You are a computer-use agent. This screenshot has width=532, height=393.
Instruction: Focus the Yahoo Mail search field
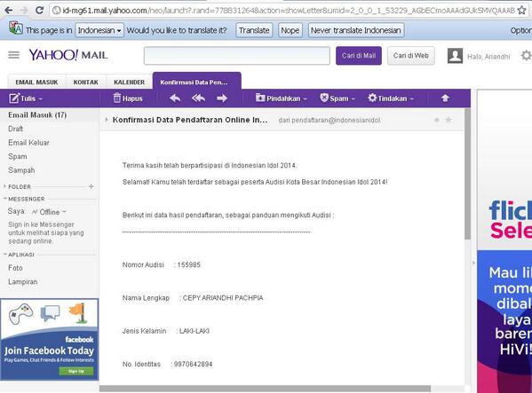237,56
